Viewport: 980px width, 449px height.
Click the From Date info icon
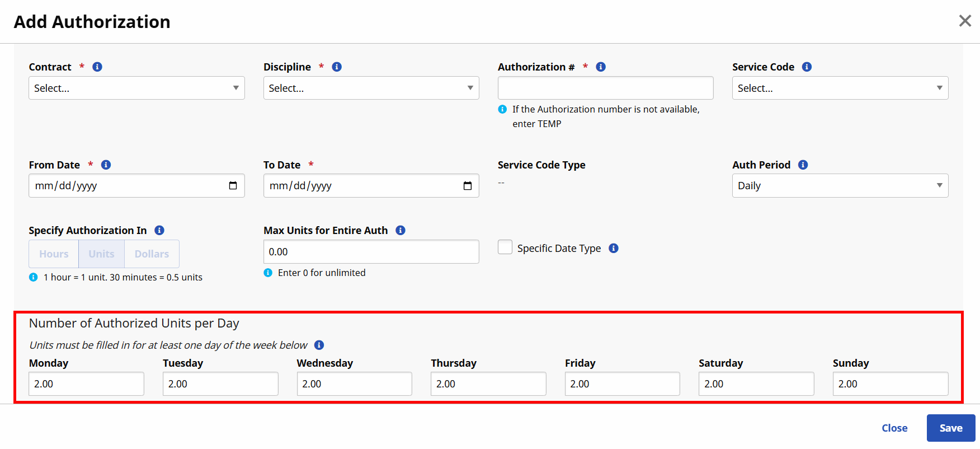click(106, 165)
